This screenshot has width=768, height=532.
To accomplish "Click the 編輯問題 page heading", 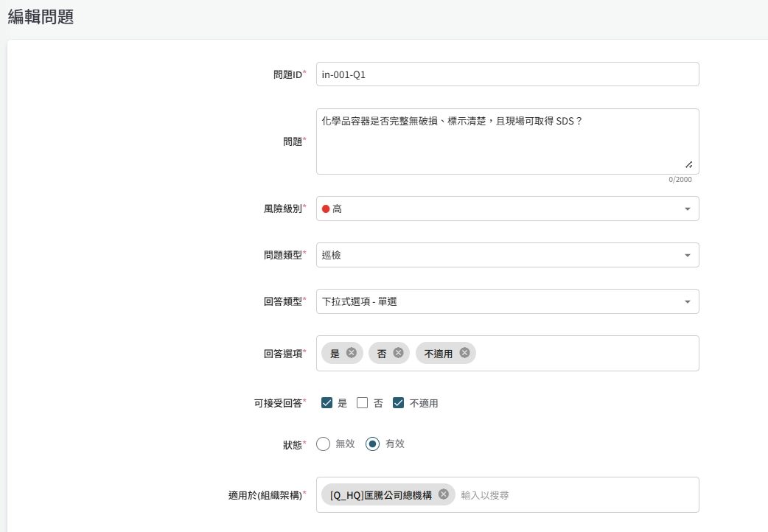I will [x=41, y=17].
